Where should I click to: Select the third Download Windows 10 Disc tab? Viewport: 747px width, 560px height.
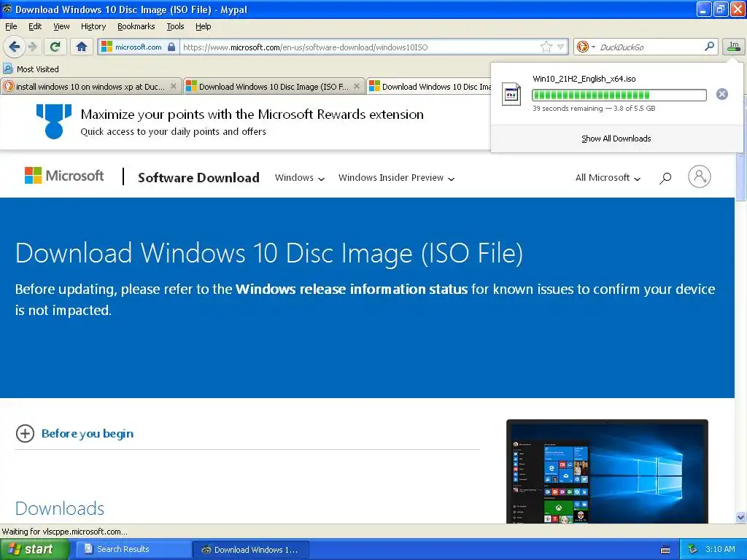[429, 87]
